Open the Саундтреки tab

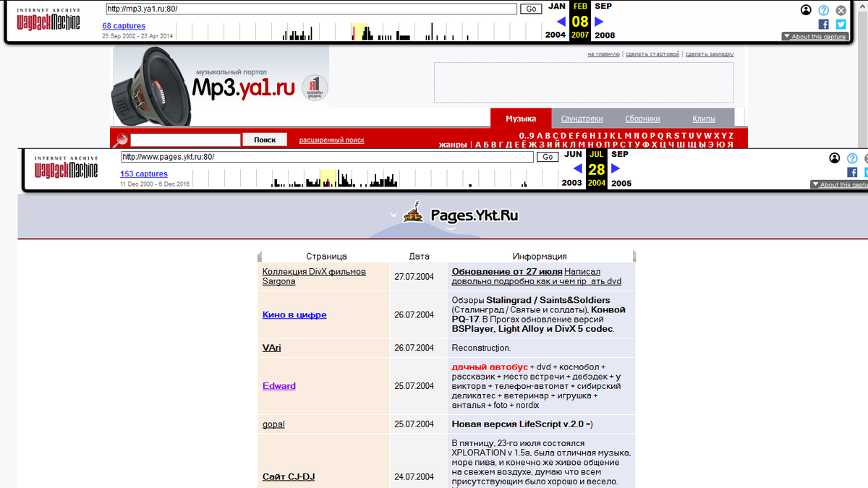pos(582,119)
